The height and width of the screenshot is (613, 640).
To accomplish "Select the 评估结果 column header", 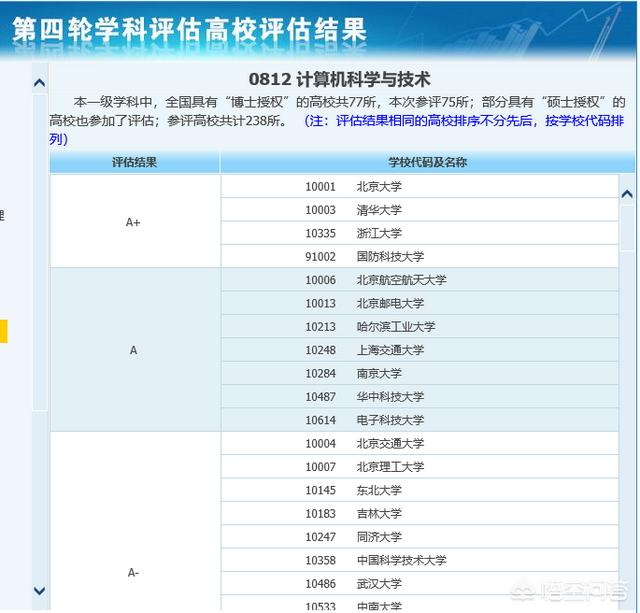I will 134,162.
